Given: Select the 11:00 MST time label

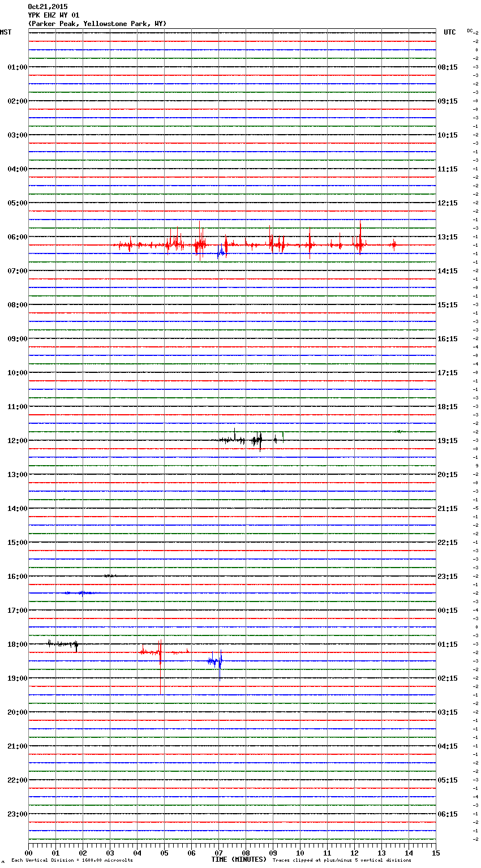Looking at the screenshot, I should pyautogui.click(x=18, y=407).
